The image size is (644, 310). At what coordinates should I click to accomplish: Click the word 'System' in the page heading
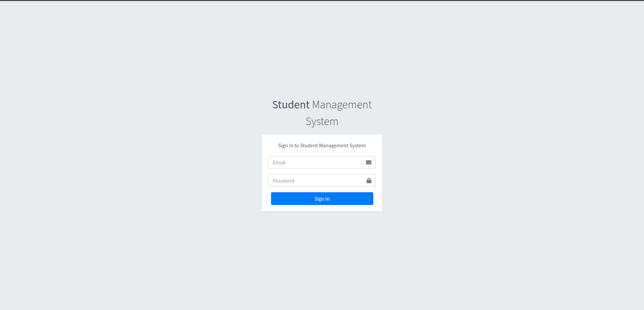tap(322, 121)
